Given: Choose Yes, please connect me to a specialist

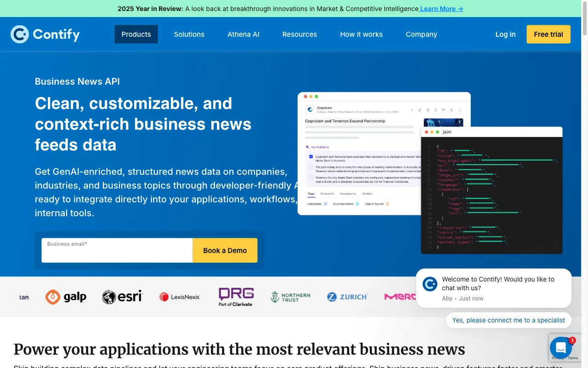Looking at the screenshot, I should pos(509,320).
